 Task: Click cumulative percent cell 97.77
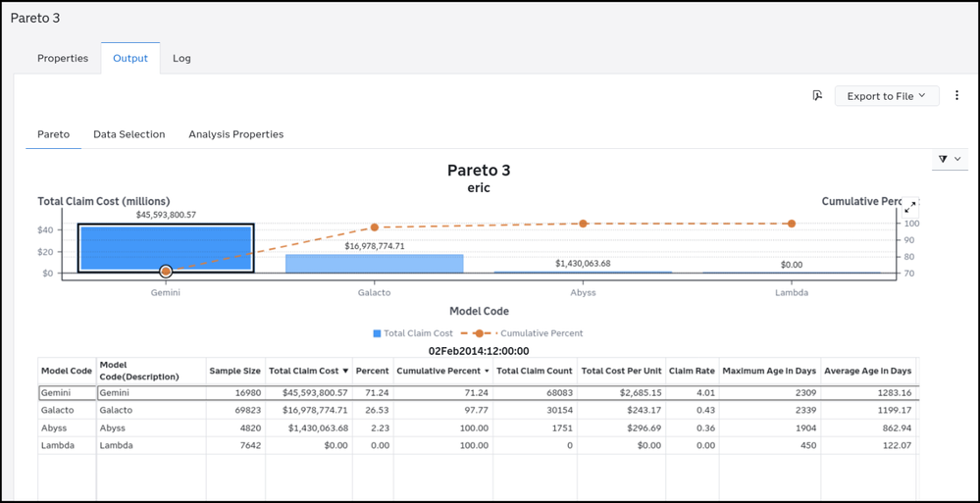pyautogui.click(x=443, y=411)
